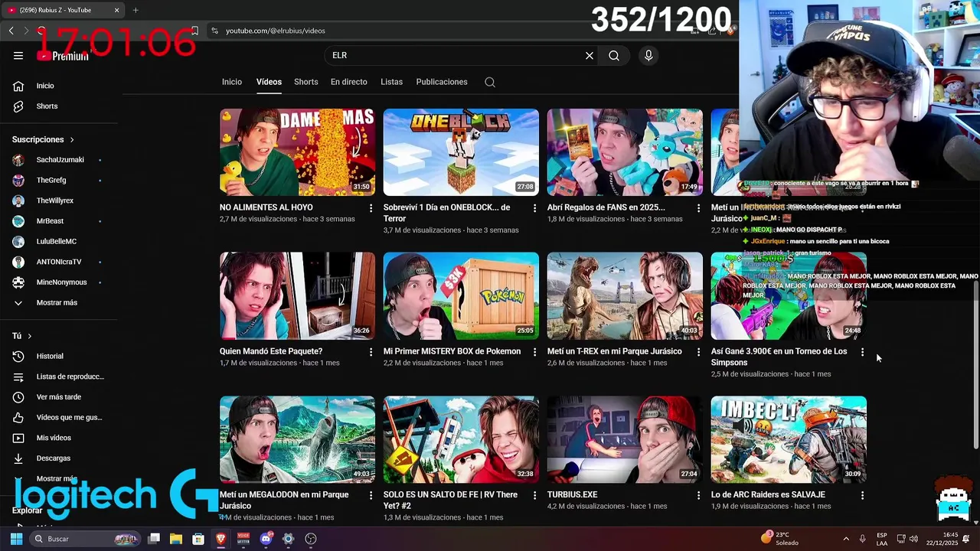Open the Publicaciones channel tab
This screenshot has width=980, height=551.
[x=442, y=82]
